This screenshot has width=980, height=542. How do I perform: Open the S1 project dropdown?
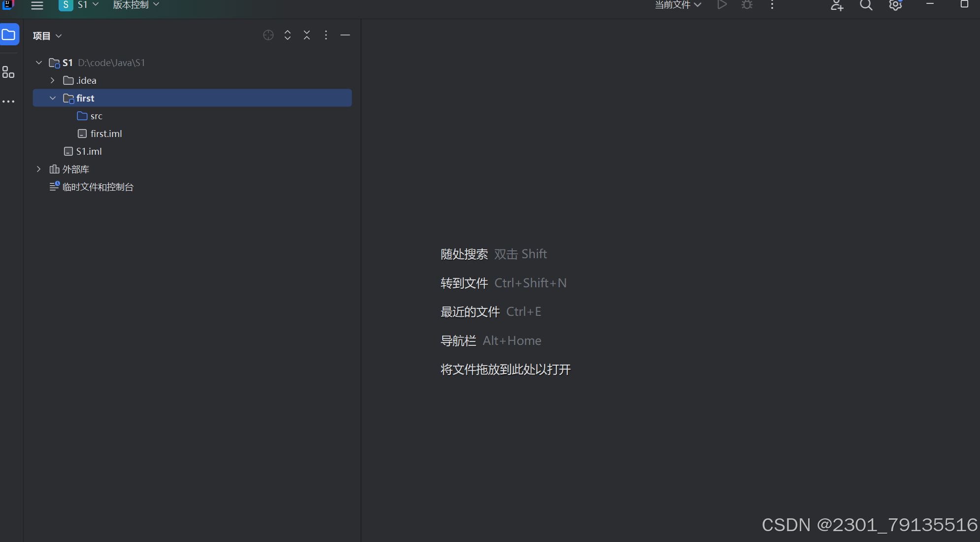82,5
